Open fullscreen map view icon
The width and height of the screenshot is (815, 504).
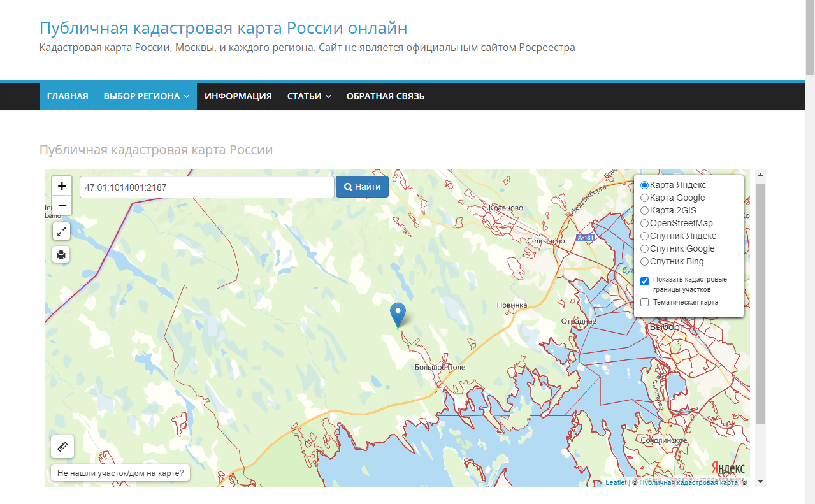click(61, 231)
